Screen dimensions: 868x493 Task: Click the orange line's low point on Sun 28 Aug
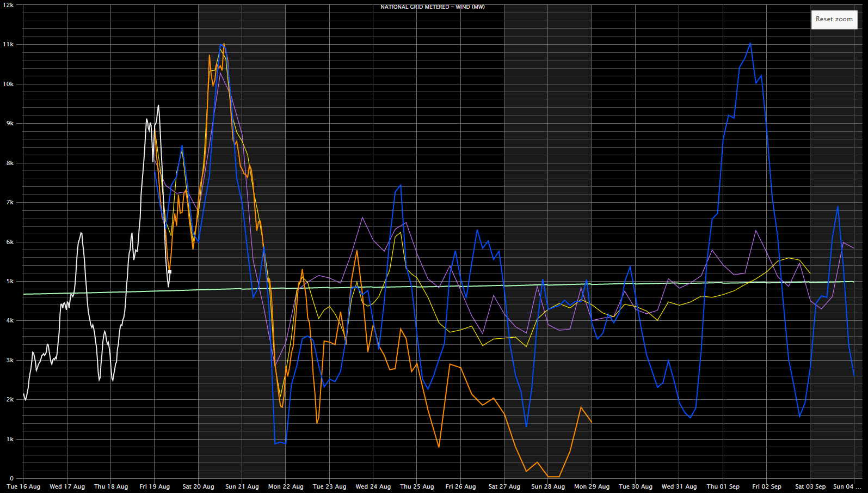pos(553,477)
